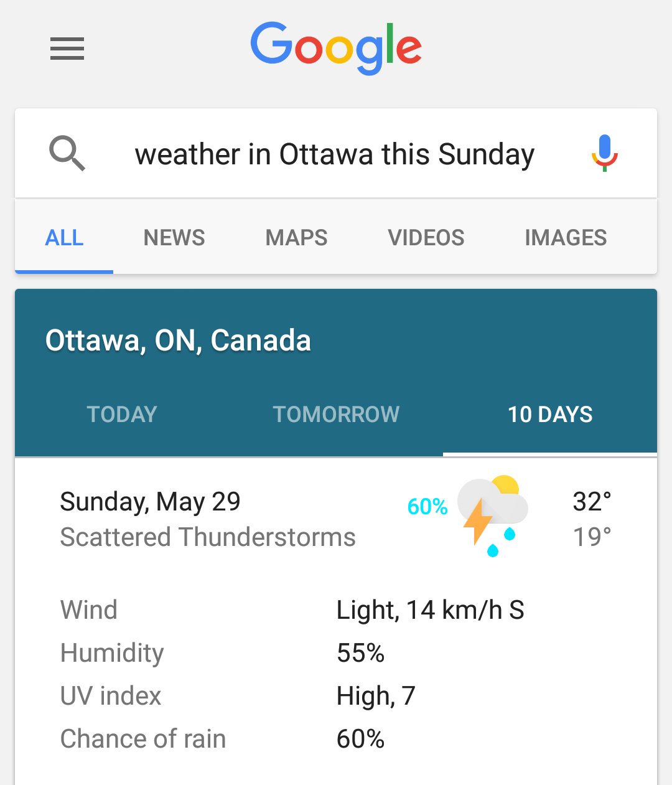Click the search magnifier icon
The height and width of the screenshot is (785, 672).
click(67, 154)
